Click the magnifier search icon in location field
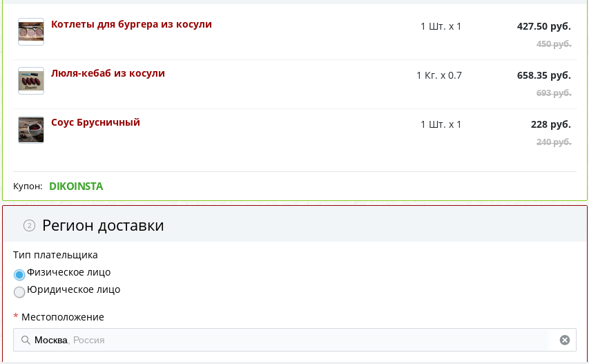 coord(26,340)
